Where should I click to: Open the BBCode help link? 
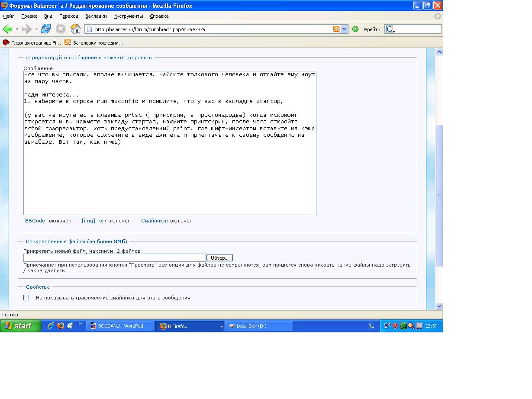tap(35, 221)
